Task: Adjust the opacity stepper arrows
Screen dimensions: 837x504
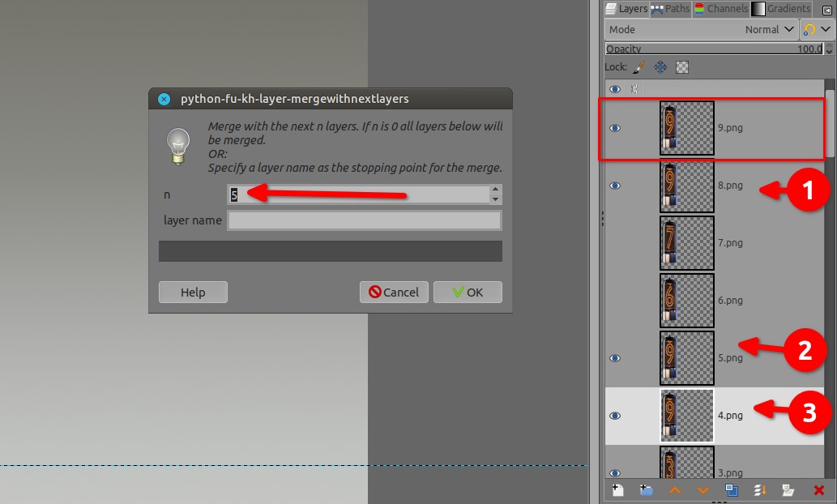Action: (829, 49)
